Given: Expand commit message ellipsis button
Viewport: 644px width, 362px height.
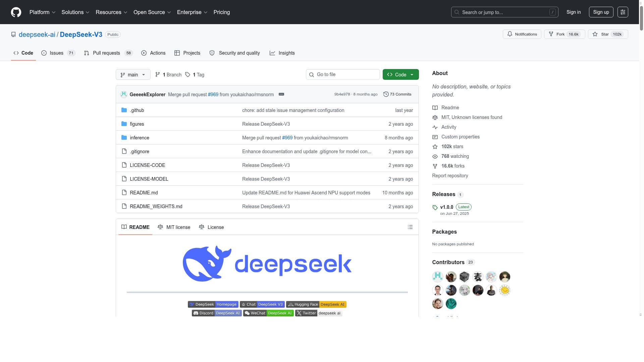Looking at the screenshot, I should [281, 94].
